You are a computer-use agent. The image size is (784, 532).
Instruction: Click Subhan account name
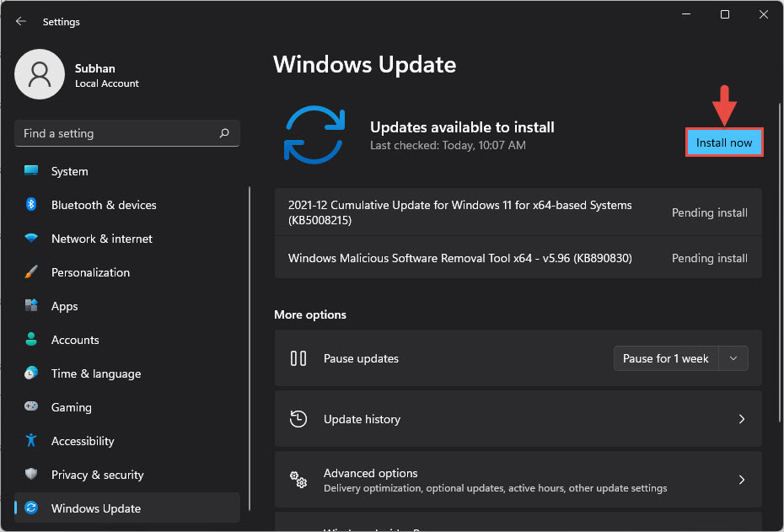(x=95, y=68)
